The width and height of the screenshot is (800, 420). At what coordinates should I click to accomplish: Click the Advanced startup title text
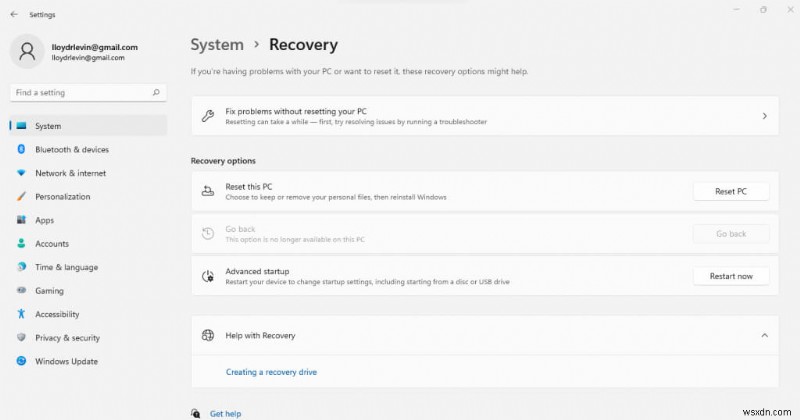(x=257, y=271)
